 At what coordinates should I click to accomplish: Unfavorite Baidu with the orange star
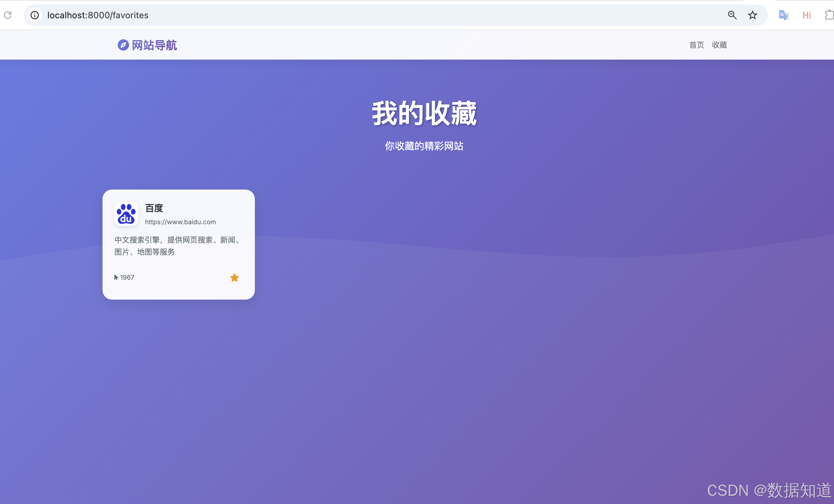(x=234, y=278)
